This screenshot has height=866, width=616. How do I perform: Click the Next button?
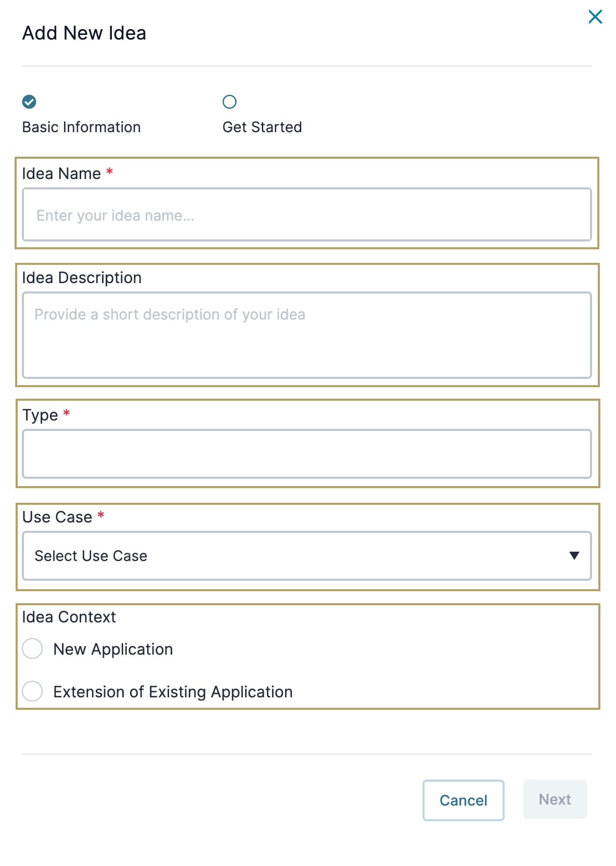[x=555, y=799]
